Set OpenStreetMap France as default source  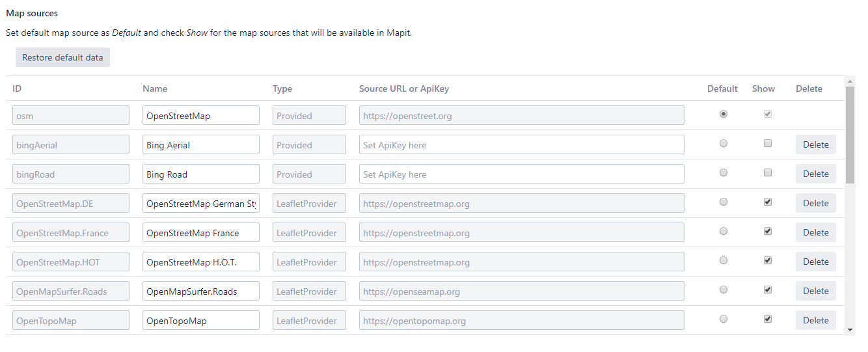click(x=724, y=232)
